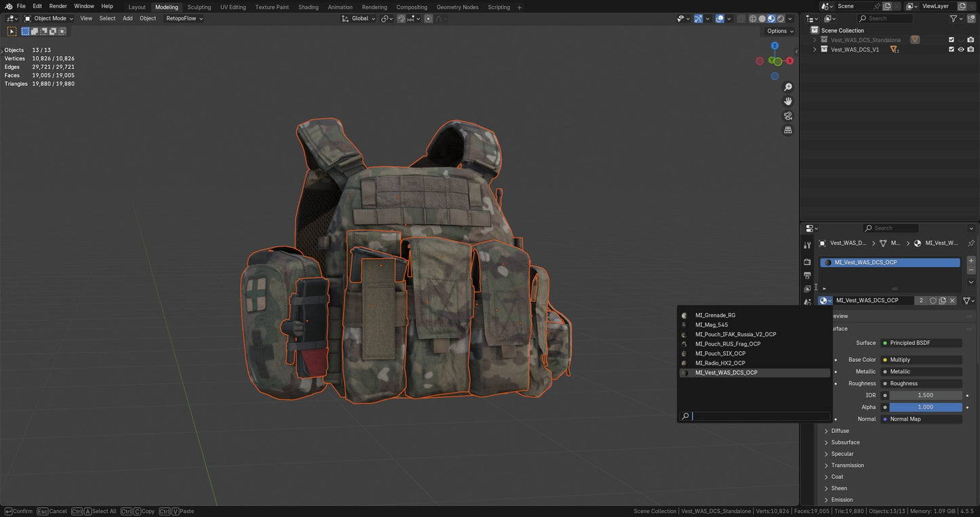This screenshot has width=980, height=517.
Task: Toggle proportional editing in the header
Action: tap(429, 18)
